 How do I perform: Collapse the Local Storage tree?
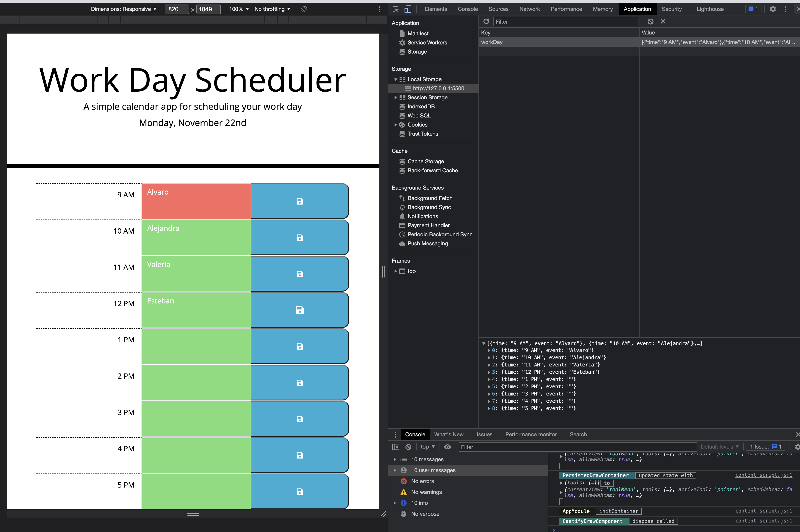tap(396, 79)
